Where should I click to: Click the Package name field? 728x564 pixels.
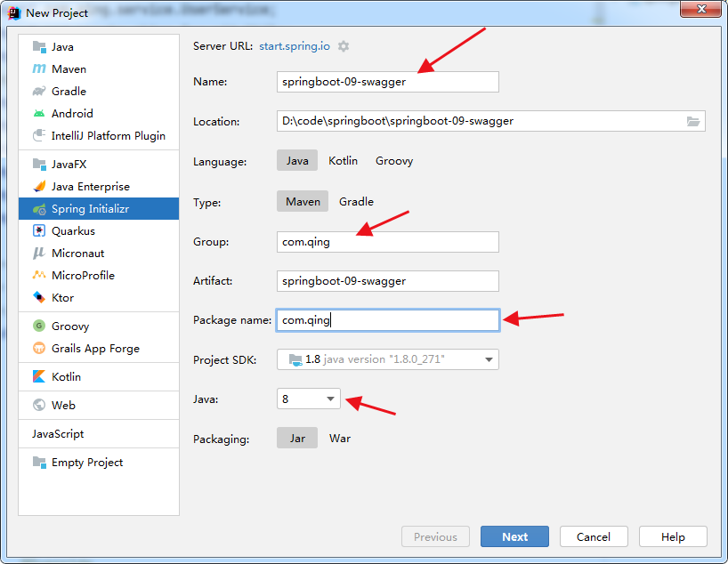[388, 320]
